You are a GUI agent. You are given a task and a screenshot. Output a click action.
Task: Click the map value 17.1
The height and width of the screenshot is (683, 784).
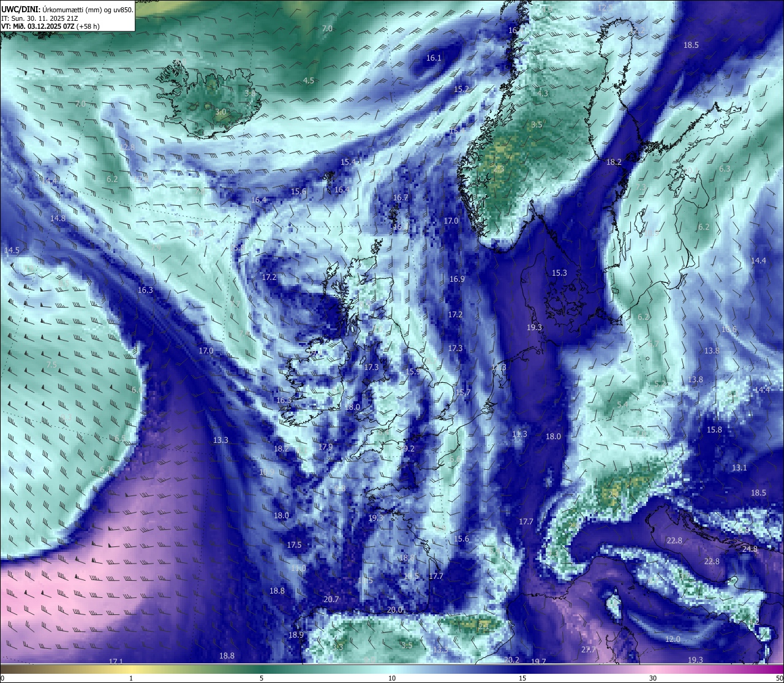[116, 662]
